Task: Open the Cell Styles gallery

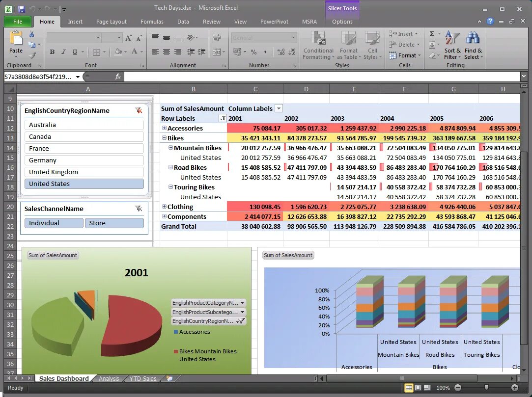Action: 372,38
